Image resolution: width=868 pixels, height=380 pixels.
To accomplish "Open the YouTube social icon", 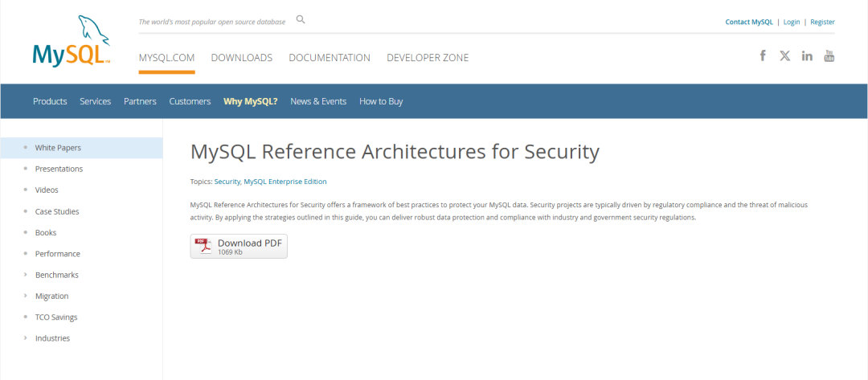I will pos(829,55).
